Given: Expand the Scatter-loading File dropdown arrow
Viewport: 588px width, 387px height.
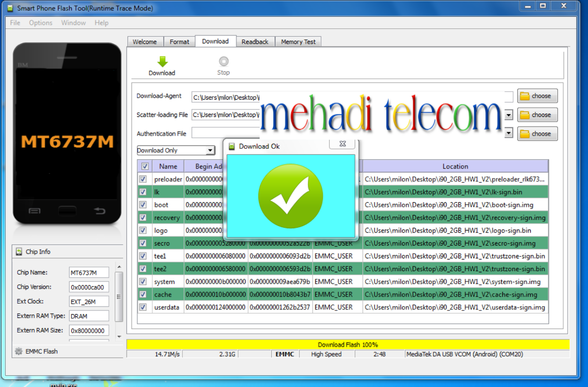Looking at the screenshot, I should (x=509, y=115).
